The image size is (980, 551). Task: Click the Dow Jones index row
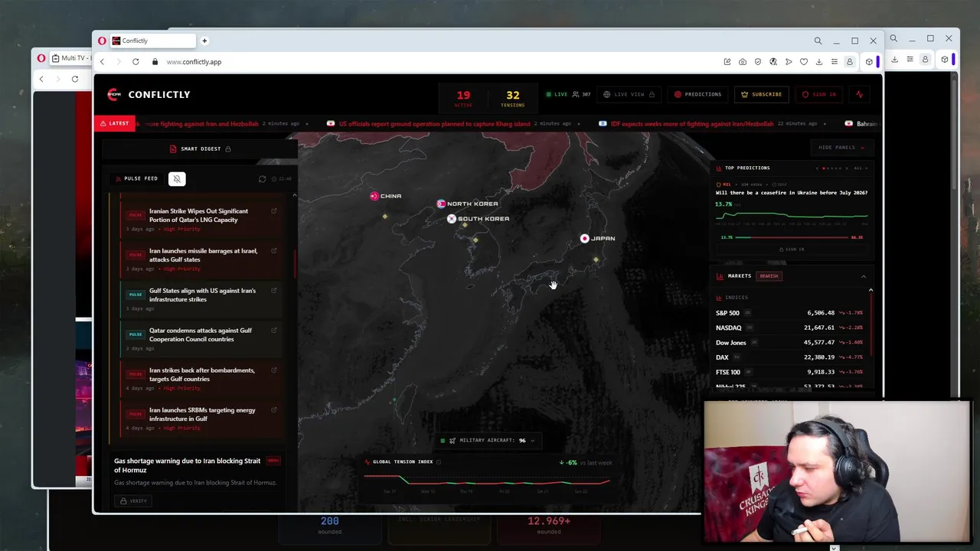click(789, 343)
